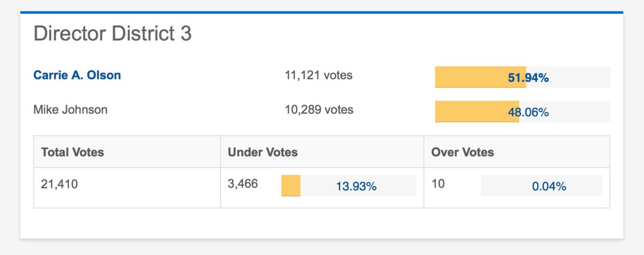Select the Director District 3 heading

113,34
